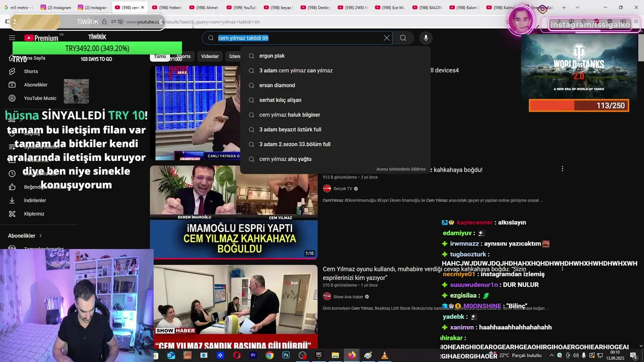Open the hamburger guide menu

click(x=12, y=38)
